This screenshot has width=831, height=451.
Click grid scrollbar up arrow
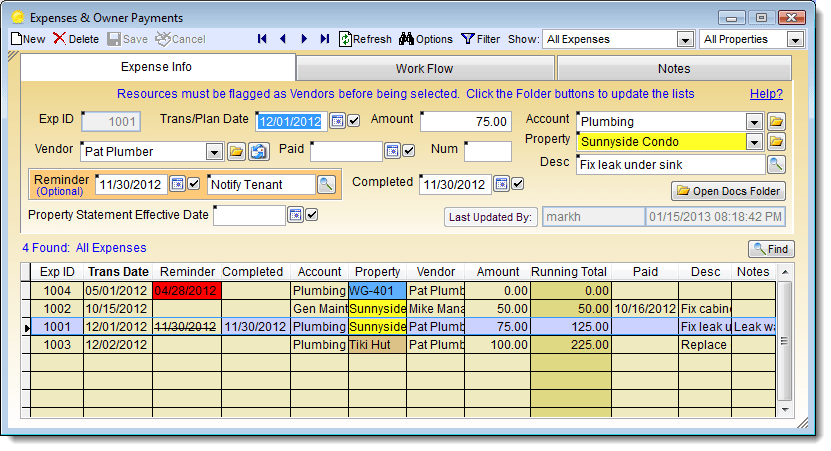(x=785, y=272)
